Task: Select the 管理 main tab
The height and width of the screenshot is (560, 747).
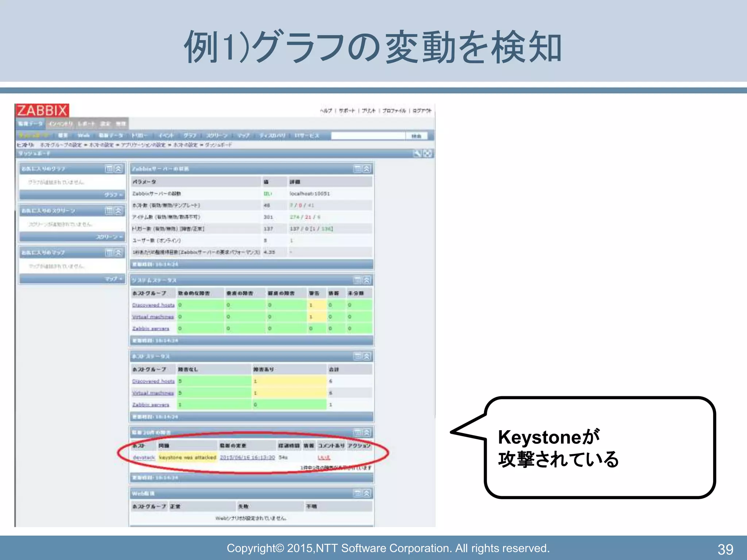Action: (121, 124)
